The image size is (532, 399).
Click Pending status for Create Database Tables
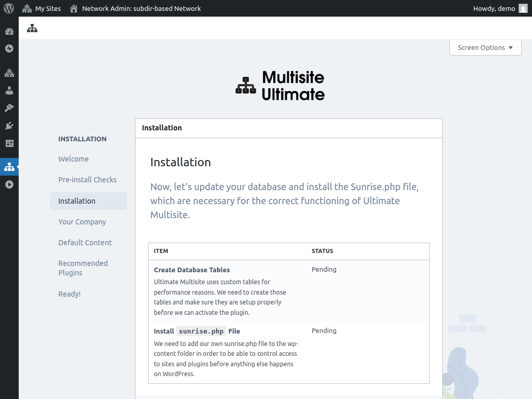click(x=324, y=270)
